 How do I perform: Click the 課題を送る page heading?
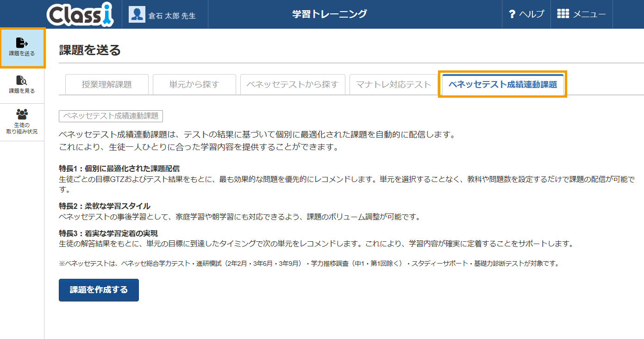point(90,50)
